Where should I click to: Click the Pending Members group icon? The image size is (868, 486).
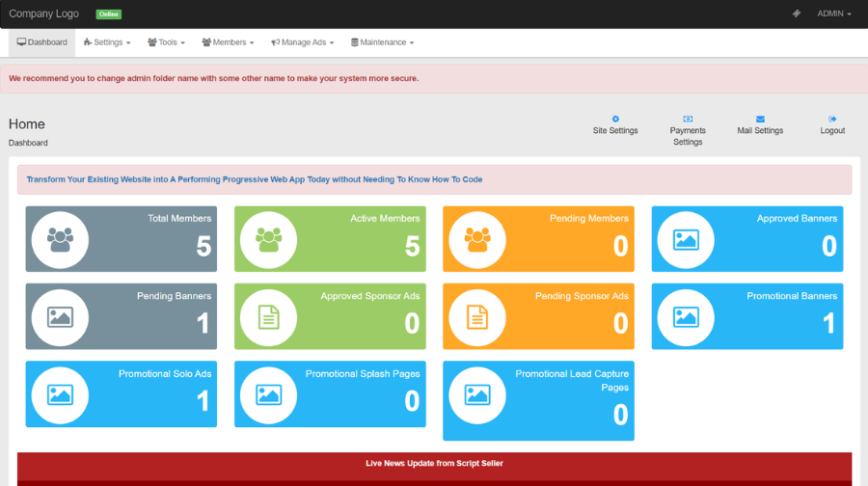[x=477, y=240]
